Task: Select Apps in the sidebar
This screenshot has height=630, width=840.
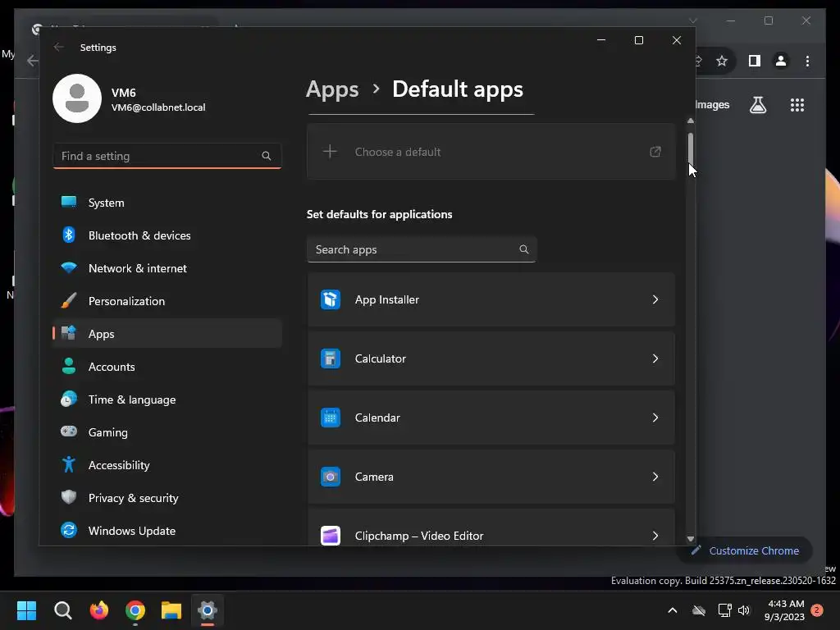Action: point(167,334)
